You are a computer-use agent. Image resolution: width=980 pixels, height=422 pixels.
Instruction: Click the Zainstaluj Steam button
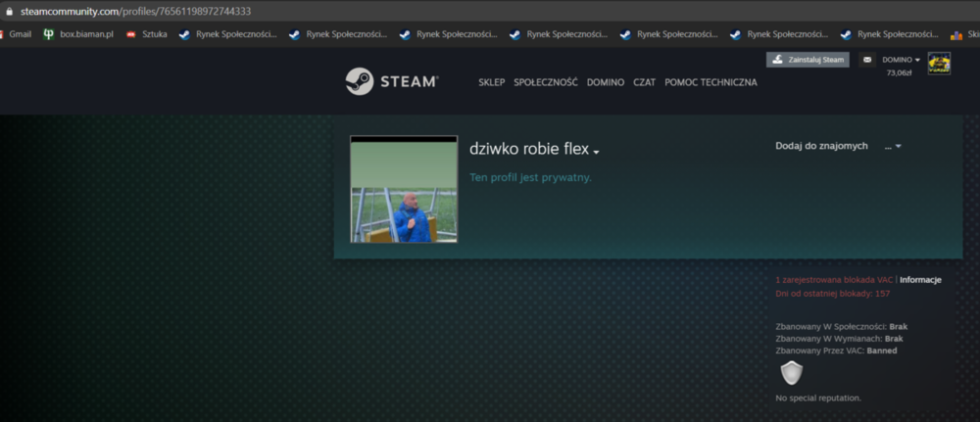(x=808, y=60)
